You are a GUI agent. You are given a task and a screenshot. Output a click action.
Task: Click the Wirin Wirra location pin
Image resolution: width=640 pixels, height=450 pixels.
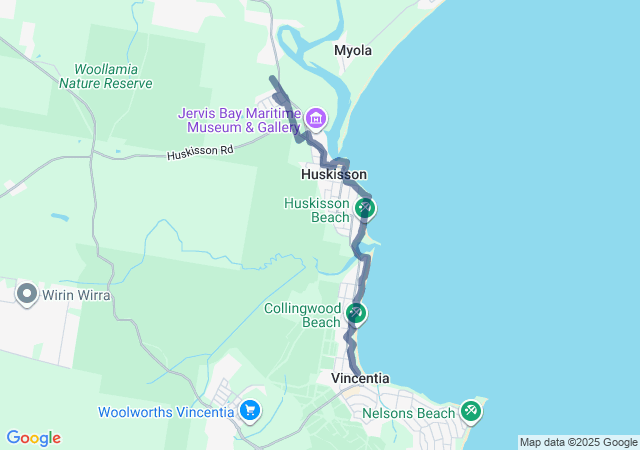pos(27,294)
